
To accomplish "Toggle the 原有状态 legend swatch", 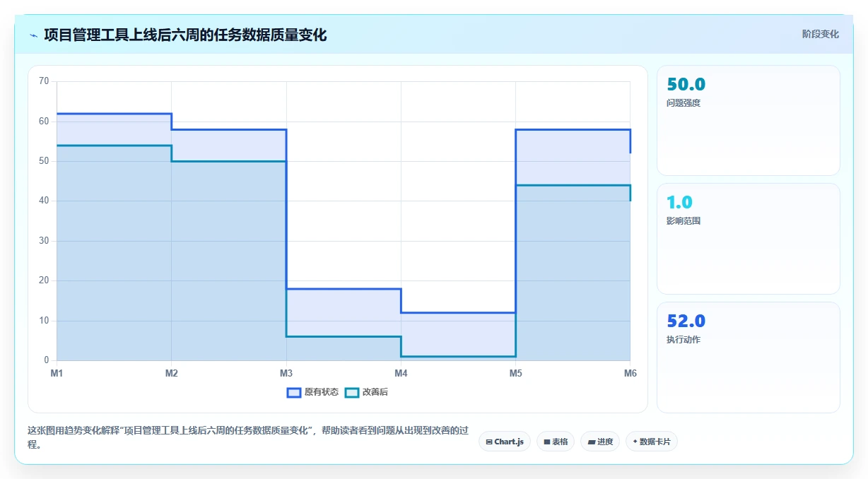I will 294,393.
